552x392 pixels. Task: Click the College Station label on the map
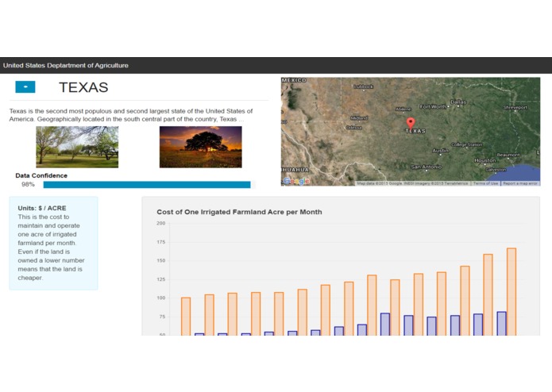pyautogui.click(x=467, y=144)
